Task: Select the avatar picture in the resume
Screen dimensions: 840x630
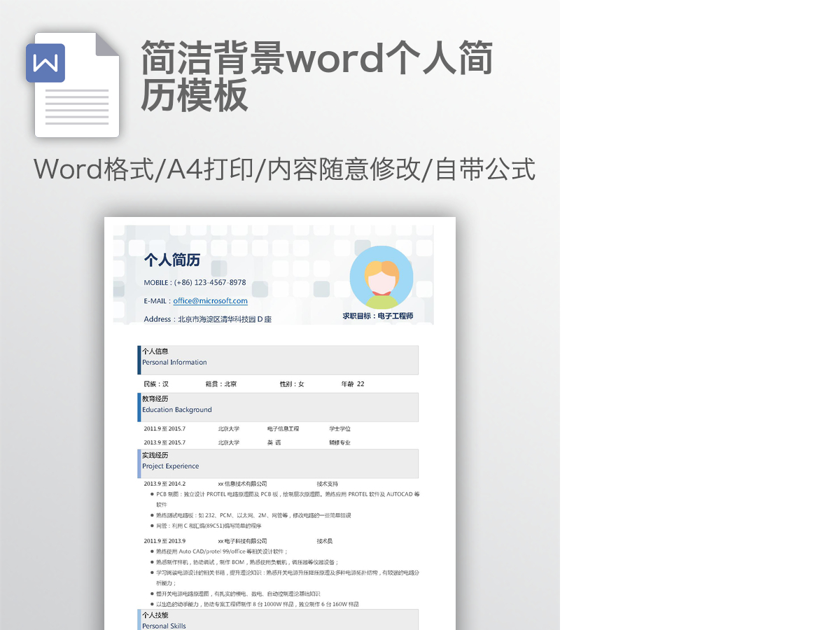Action: (381, 277)
